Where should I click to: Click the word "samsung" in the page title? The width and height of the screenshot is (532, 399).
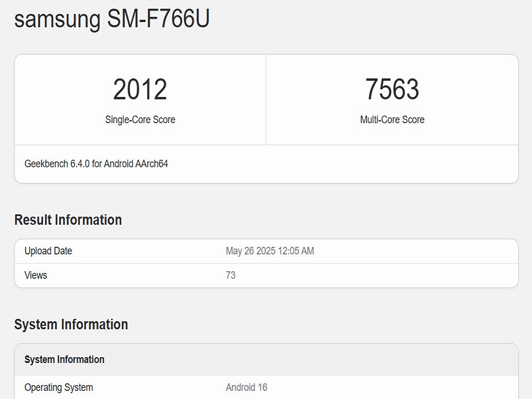tap(57, 19)
